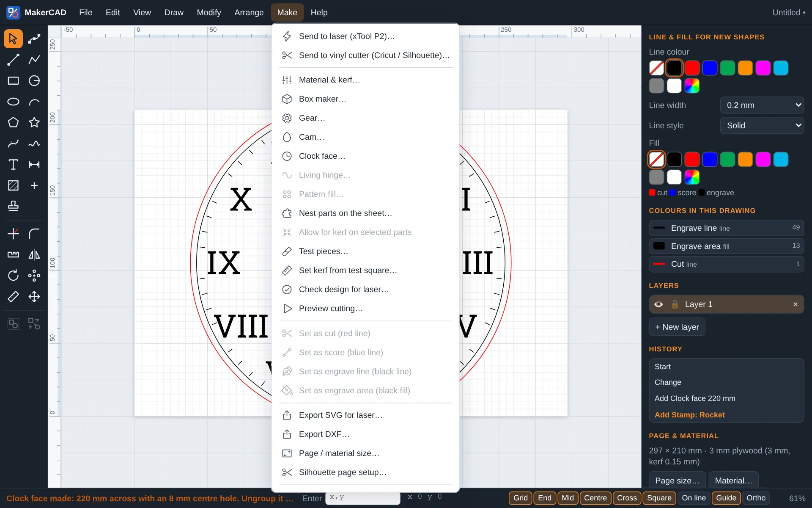The height and width of the screenshot is (508, 812).
Task: Select the mirror tool
Action: pyautogui.click(x=34, y=255)
